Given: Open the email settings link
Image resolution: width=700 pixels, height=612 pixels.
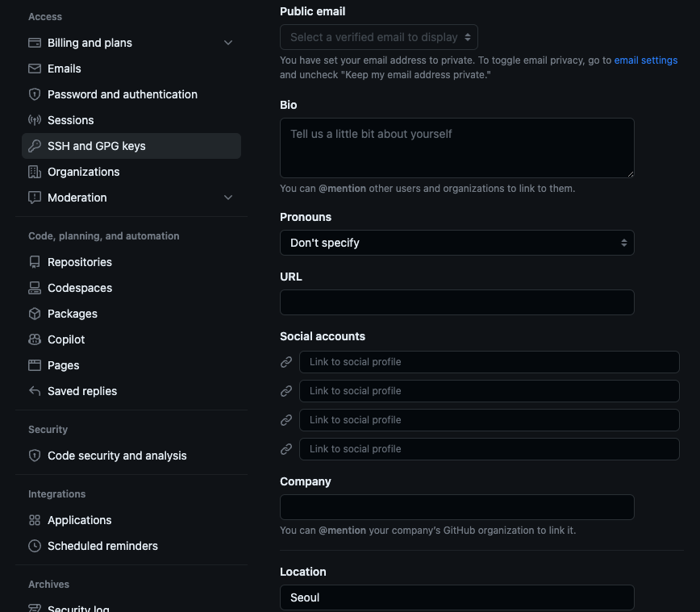Looking at the screenshot, I should [x=646, y=60].
